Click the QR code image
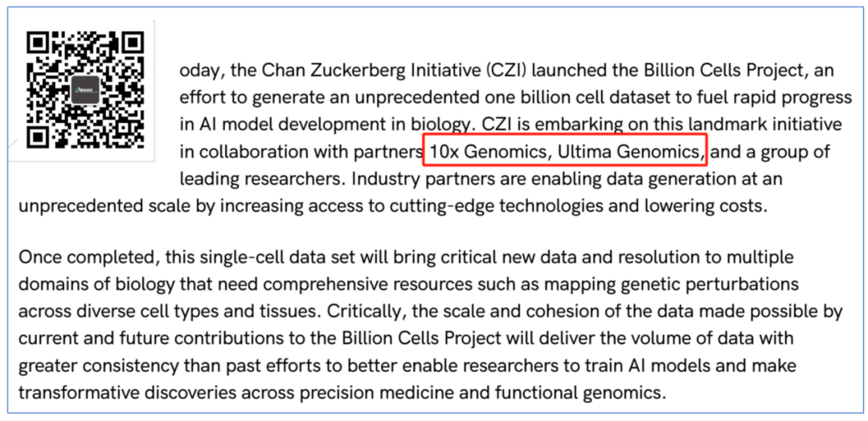This screenshot has height=421, width=868. [86, 90]
